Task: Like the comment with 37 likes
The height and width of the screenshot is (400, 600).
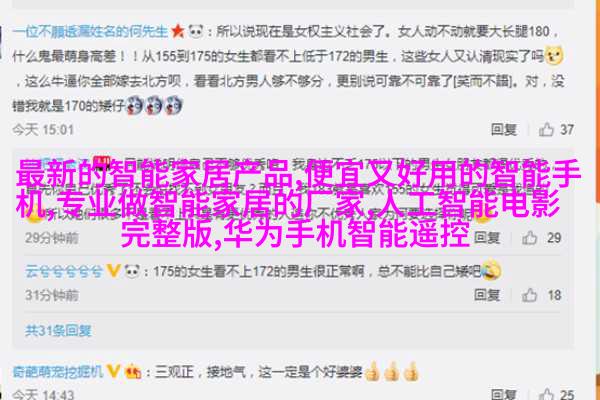Action: [546, 130]
